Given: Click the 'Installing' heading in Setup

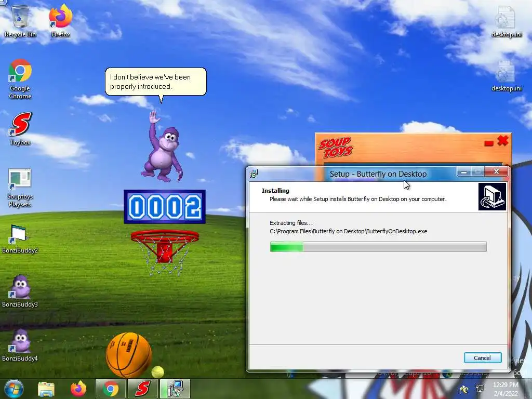Looking at the screenshot, I should pyautogui.click(x=275, y=191).
